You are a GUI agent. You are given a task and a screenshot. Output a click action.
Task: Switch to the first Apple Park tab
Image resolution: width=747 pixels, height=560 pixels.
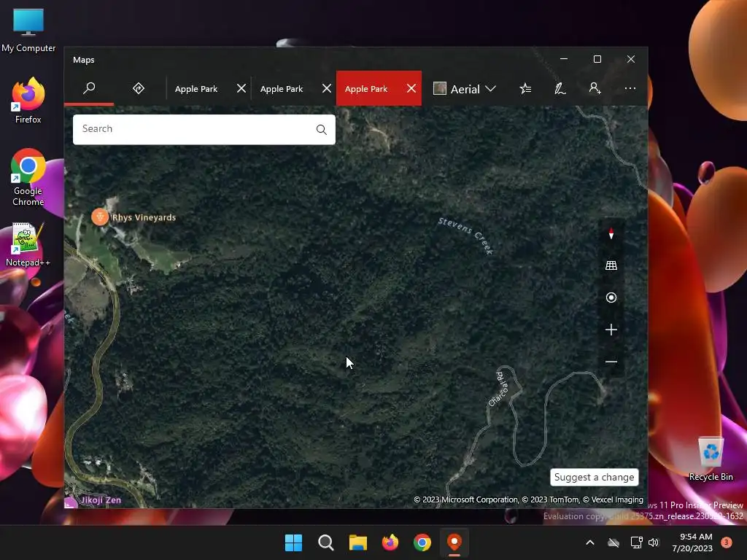coord(196,89)
